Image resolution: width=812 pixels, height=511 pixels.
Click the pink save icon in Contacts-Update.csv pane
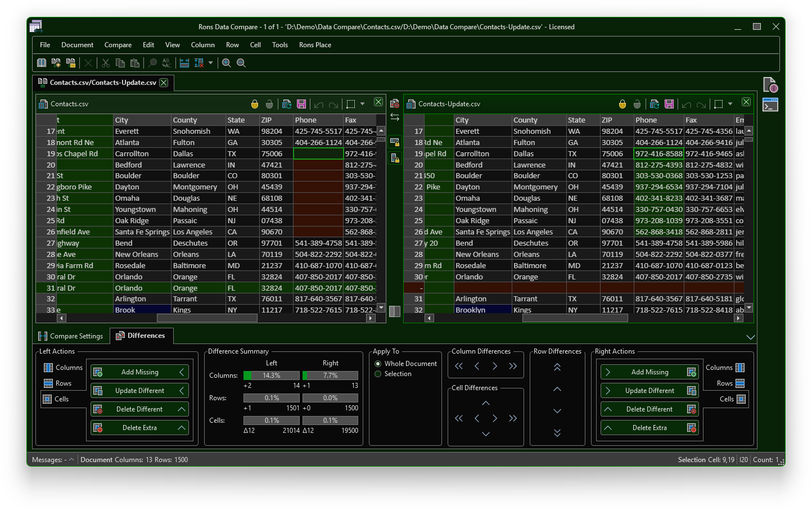click(x=669, y=104)
